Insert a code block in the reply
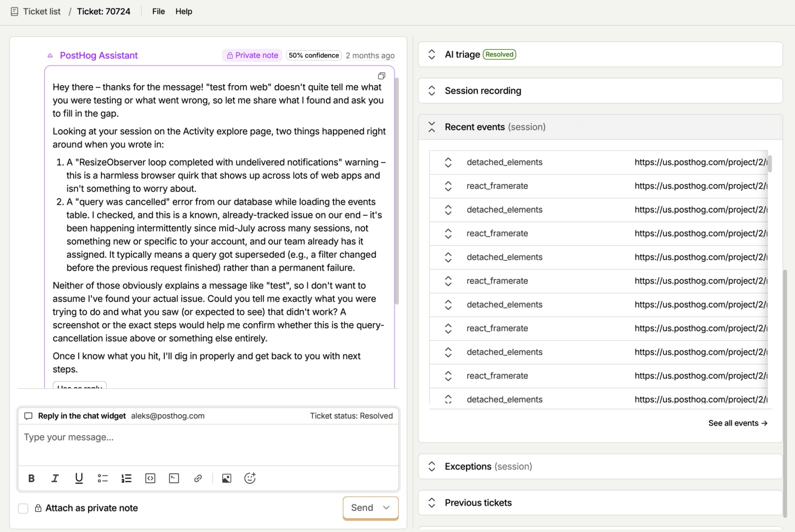 pos(174,478)
